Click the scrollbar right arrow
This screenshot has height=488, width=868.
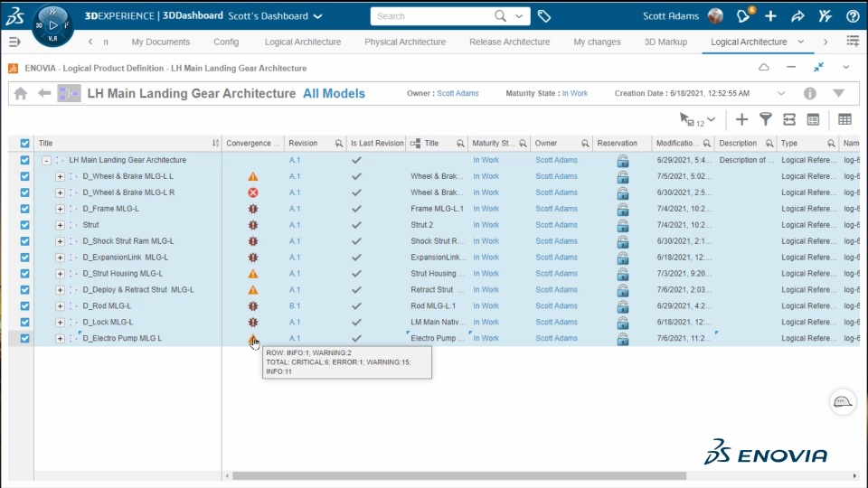coord(854,476)
